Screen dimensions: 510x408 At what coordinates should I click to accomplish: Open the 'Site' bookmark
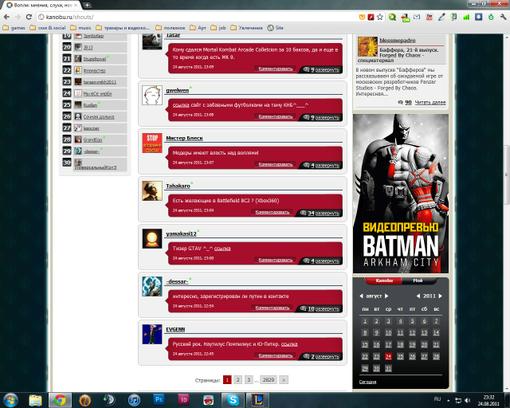coord(275,28)
